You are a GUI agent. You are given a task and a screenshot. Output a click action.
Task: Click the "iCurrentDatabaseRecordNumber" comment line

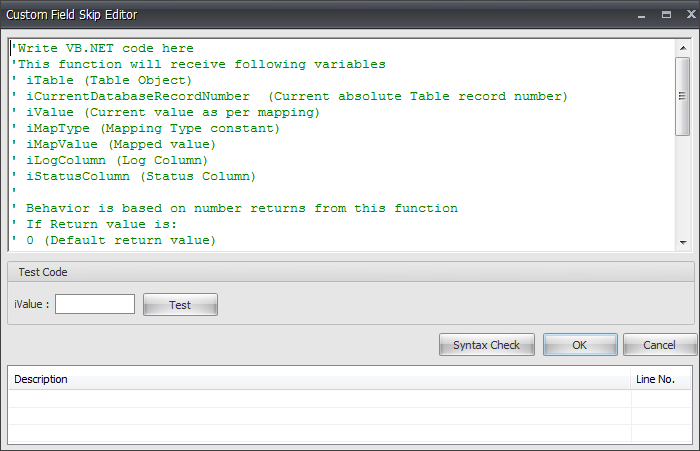(x=290, y=96)
